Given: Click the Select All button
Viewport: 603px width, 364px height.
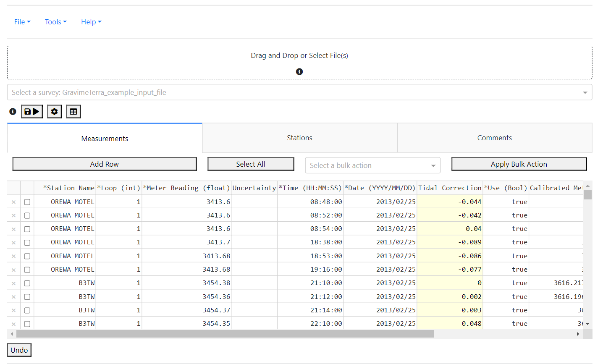Looking at the screenshot, I should [251, 164].
